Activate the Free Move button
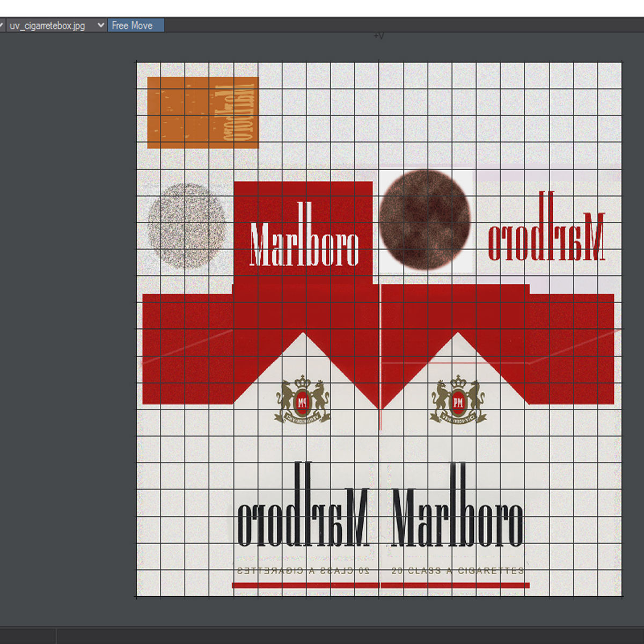Viewport: 644px width, 644px height. 136,25
